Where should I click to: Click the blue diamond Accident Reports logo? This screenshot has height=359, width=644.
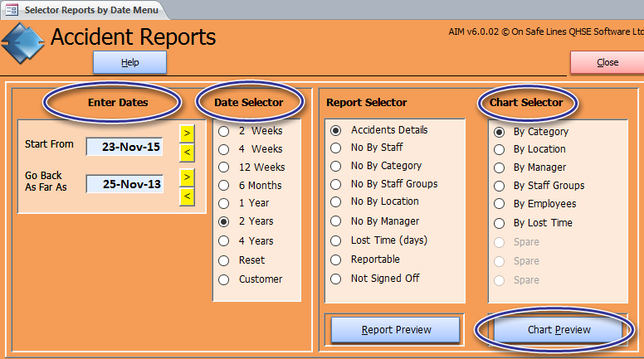22,43
